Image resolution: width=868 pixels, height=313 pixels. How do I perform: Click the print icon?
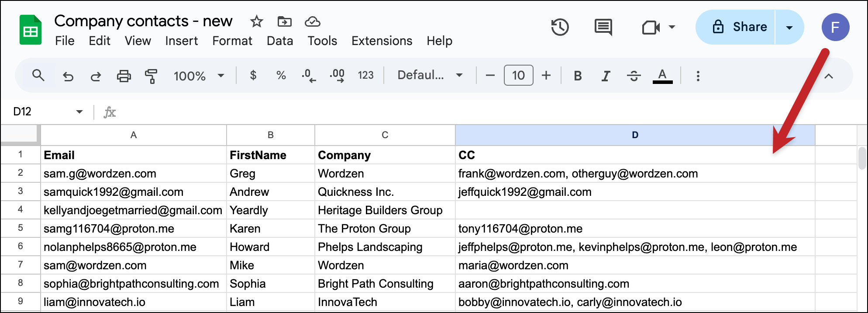point(124,76)
